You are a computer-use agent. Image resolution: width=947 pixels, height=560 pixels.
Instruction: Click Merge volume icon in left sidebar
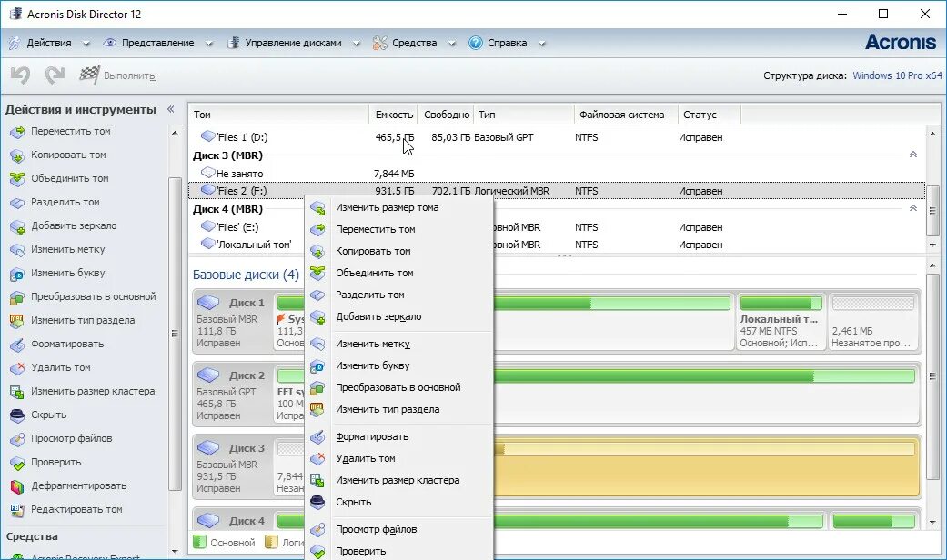(x=17, y=178)
